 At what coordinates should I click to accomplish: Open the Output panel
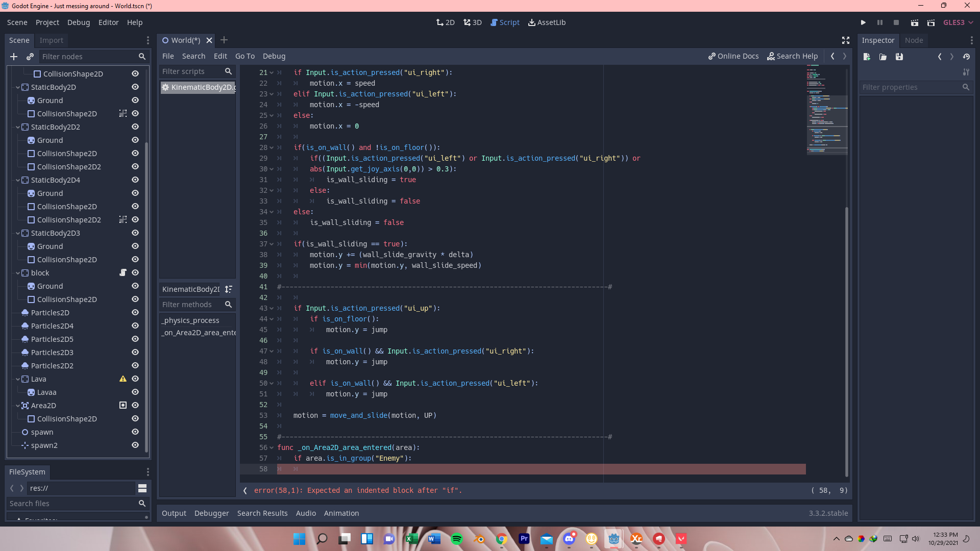(x=174, y=513)
